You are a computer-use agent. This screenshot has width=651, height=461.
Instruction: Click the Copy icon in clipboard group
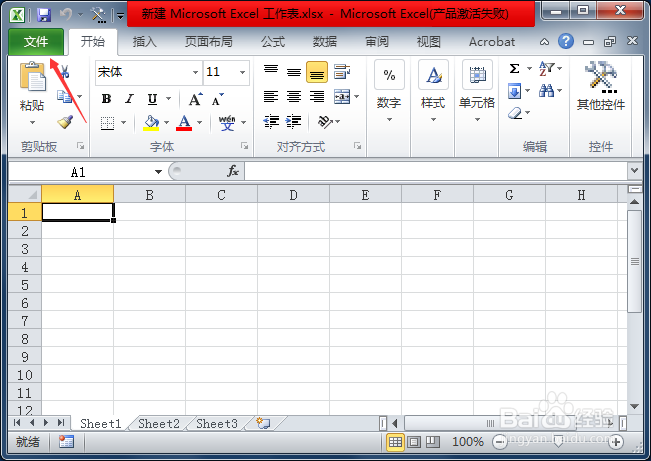64,96
